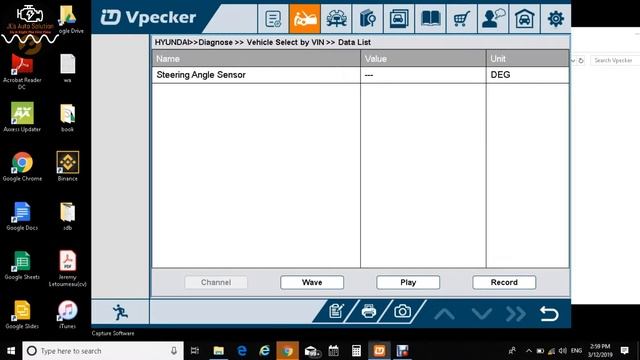Click the Name column header
The height and width of the screenshot is (360, 640).
point(256,59)
